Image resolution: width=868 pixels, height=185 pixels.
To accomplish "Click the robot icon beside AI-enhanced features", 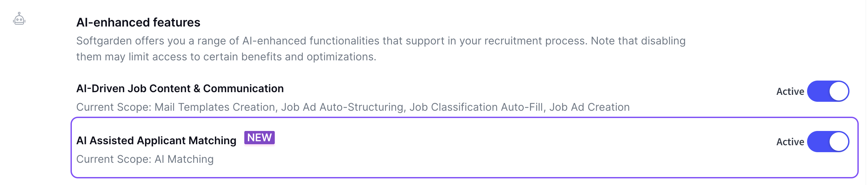I will click(x=19, y=19).
